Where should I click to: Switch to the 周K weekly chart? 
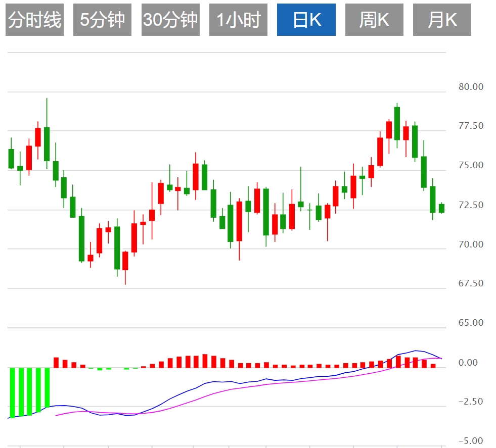374,20
